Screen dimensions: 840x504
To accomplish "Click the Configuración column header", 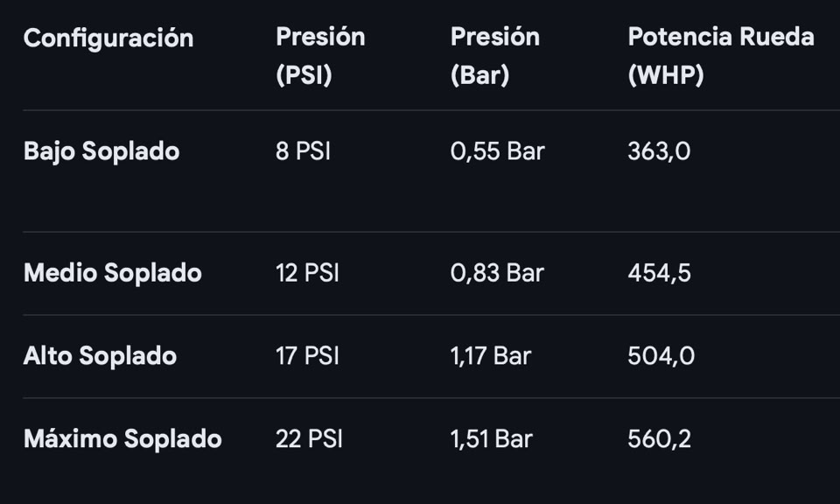I will click(108, 38).
